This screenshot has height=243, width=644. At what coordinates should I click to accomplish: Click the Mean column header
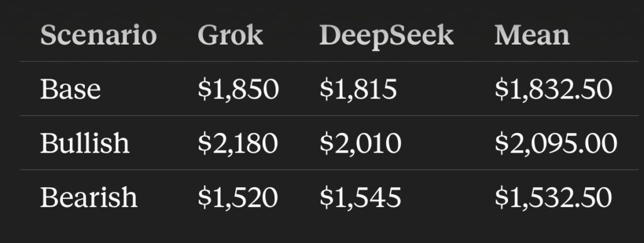click(532, 35)
